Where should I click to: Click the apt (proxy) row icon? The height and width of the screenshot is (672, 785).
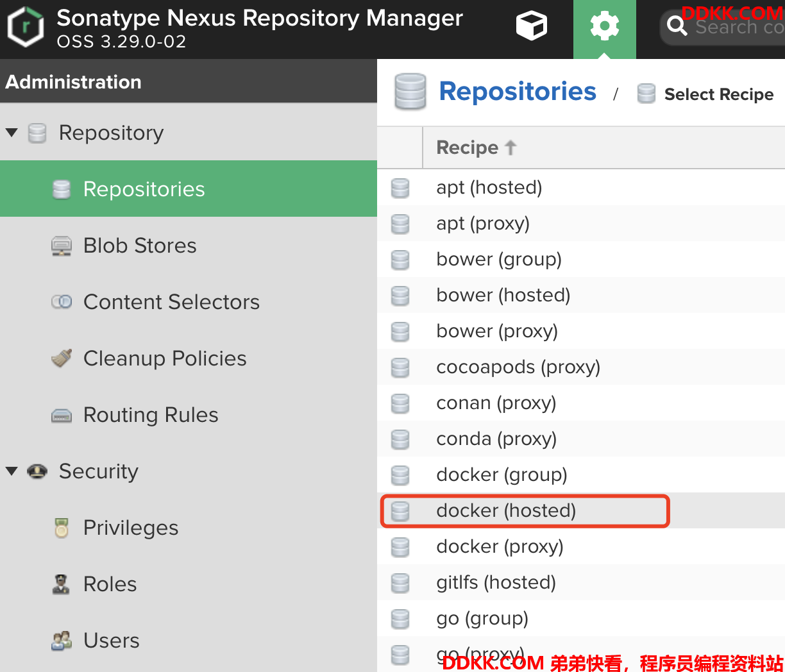click(x=400, y=224)
